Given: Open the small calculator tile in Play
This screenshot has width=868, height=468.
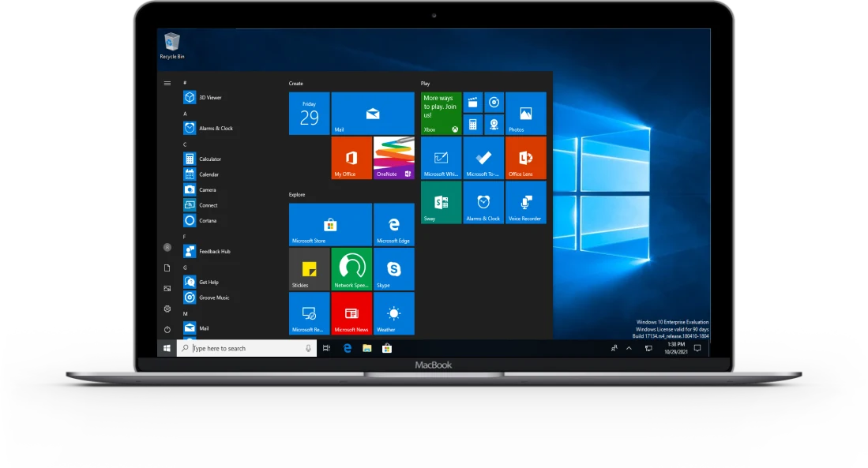Looking at the screenshot, I should point(473,125).
